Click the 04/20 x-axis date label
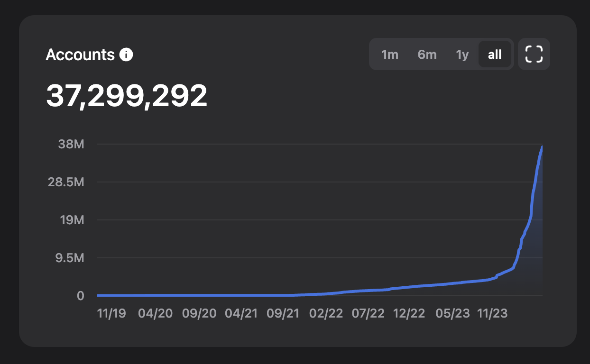 pos(156,314)
